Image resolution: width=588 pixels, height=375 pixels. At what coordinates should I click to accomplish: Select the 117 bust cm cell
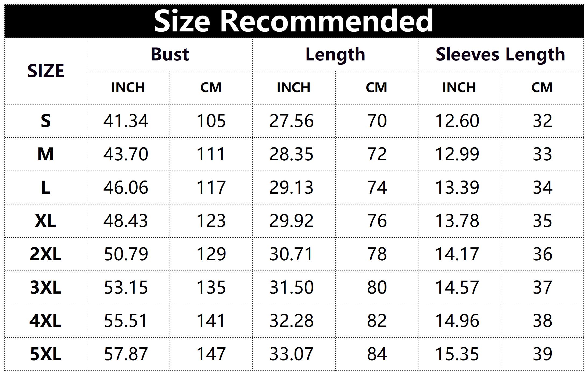click(x=211, y=187)
